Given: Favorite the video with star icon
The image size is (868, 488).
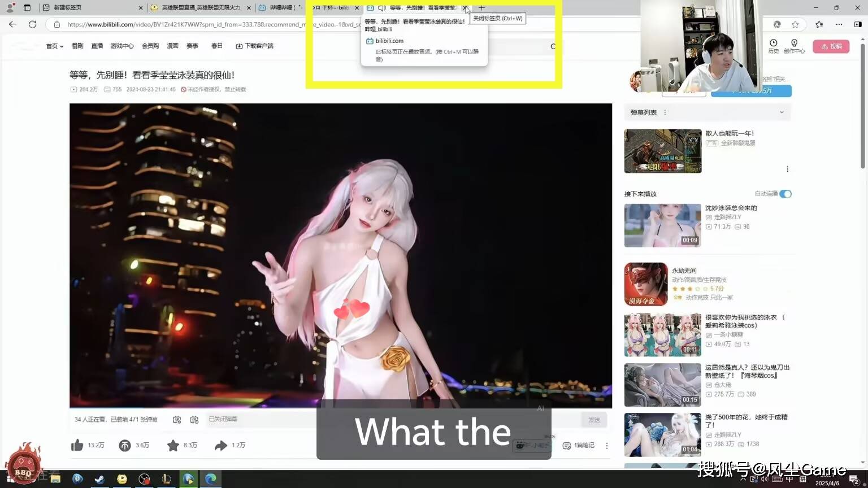Looking at the screenshot, I should pyautogui.click(x=173, y=445).
